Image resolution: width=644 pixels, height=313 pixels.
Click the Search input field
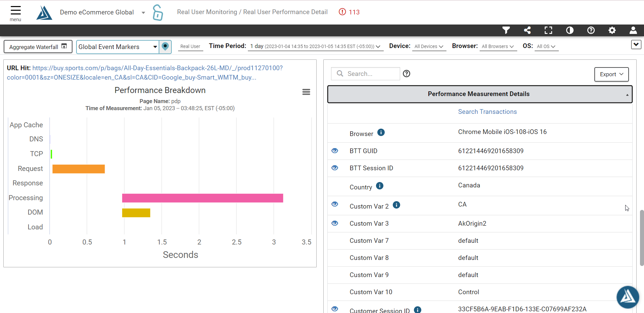pyautogui.click(x=366, y=74)
